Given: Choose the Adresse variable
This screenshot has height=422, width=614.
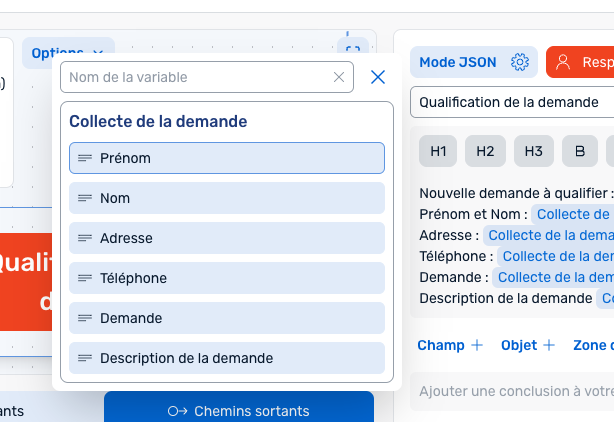Looking at the screenshot, I should pos(227,238).
